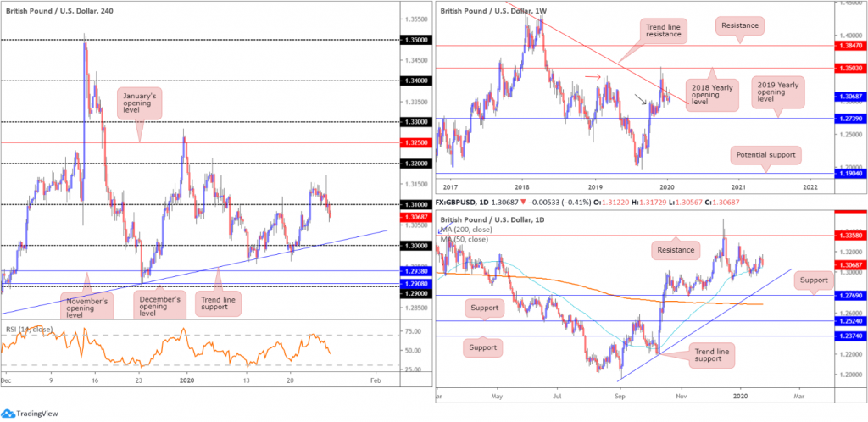Click the red arrow on weekly chart

[x=593, y=76]
